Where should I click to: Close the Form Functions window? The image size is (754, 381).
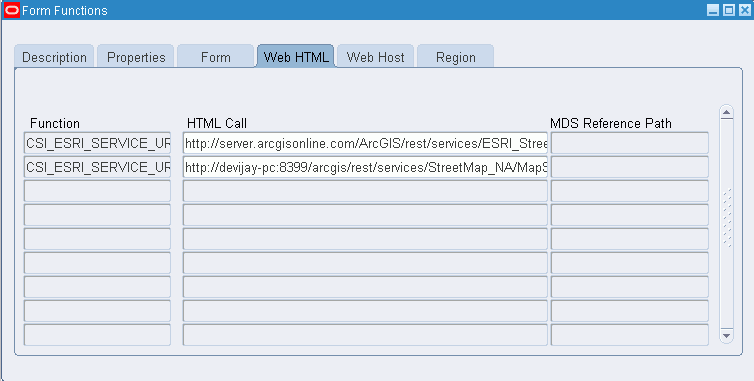coord(744,10)
